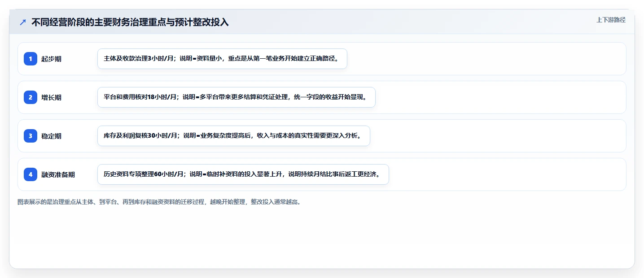Screen dimensions: 644x278
Task: Click the 上下游路径 label in the header
Action: coord(611,20)
